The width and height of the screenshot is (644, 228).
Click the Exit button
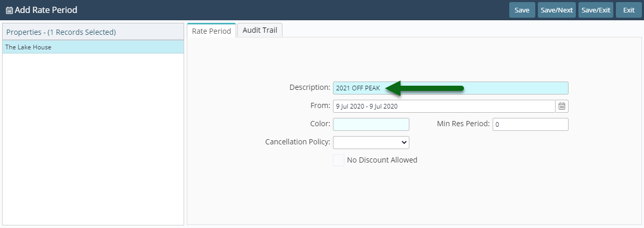[629, 10]
